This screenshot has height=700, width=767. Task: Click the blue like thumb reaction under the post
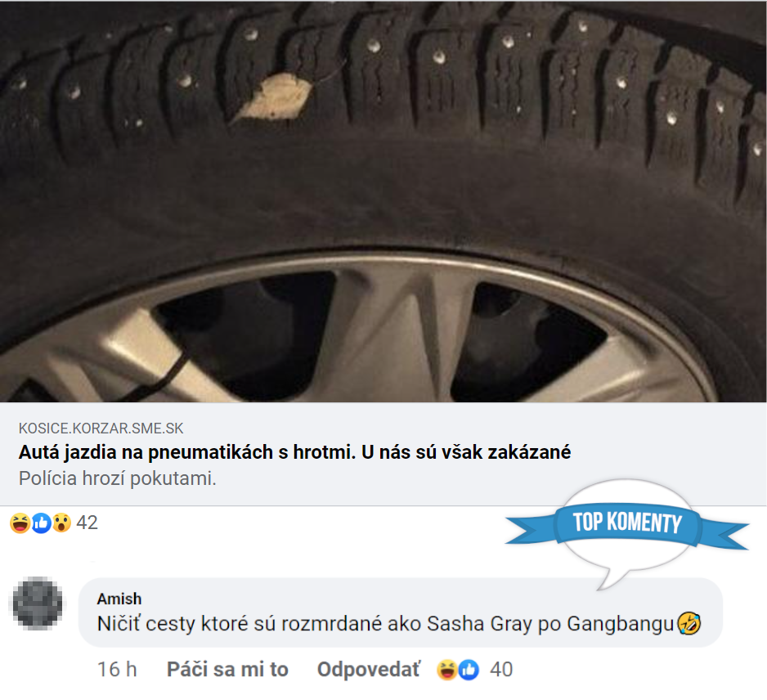coord(41,523)
